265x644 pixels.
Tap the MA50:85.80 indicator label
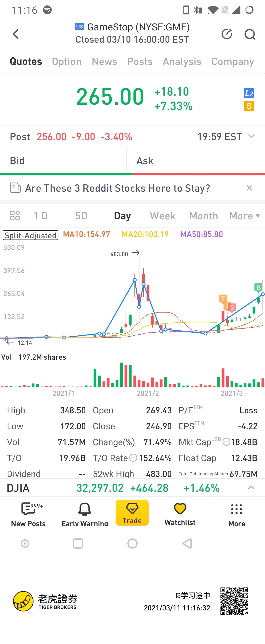coord(201,234)
